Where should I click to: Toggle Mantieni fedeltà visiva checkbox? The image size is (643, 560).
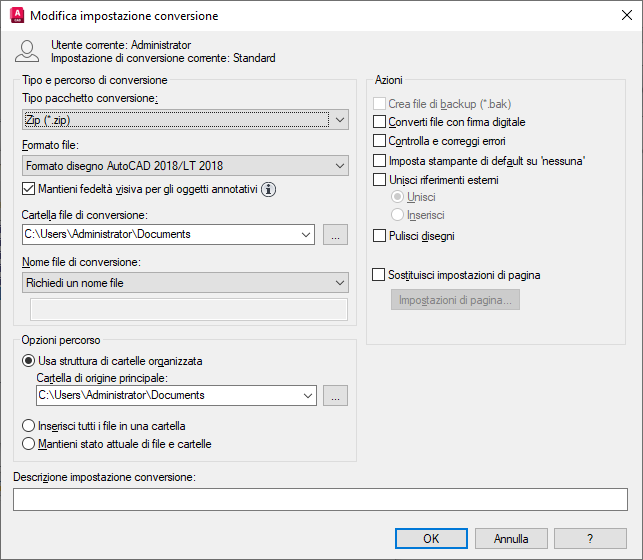(28, 188)
